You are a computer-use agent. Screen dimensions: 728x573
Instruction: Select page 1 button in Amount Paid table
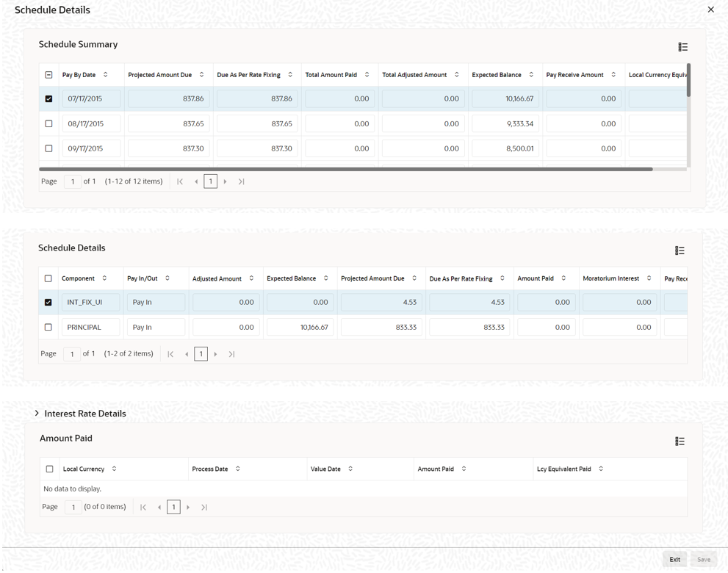pyautogui.click(x=173, y=507)
